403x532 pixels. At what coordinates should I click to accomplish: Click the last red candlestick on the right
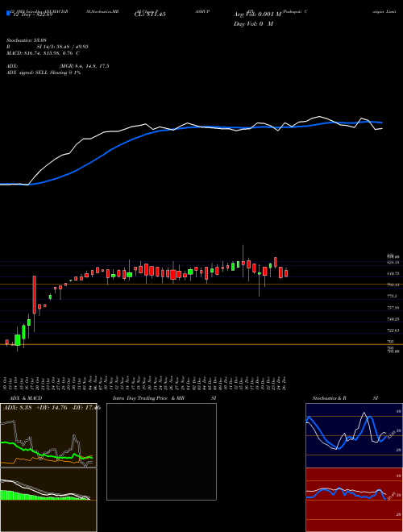click(286, 273)
